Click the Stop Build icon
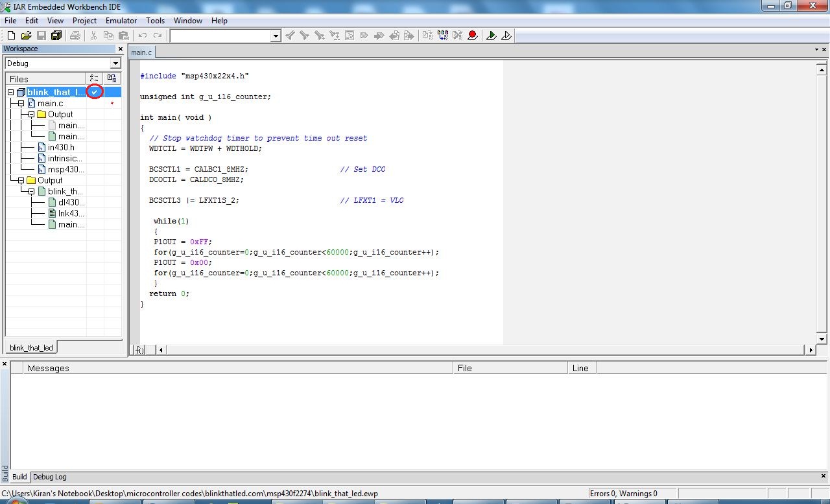Screen dimensions: 830x504 pos(458,36)
